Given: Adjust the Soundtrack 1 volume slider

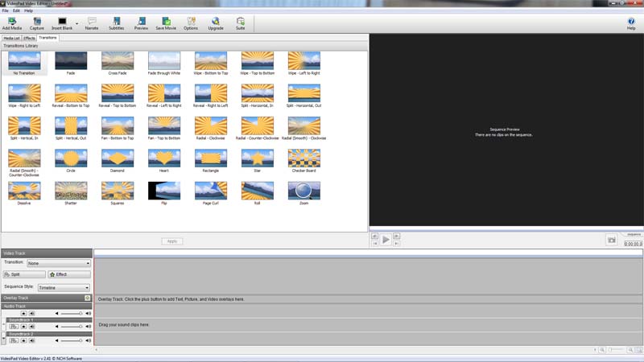Looking at the screenshot, I should [x=71, y=327].
